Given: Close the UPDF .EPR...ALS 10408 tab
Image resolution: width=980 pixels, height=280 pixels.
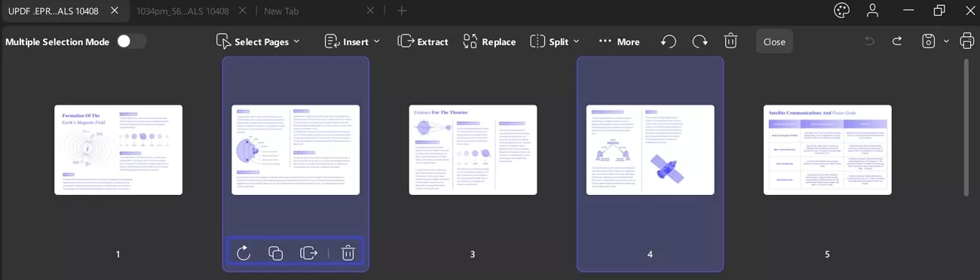Looking at the screenshot, I should coord(114,11).
